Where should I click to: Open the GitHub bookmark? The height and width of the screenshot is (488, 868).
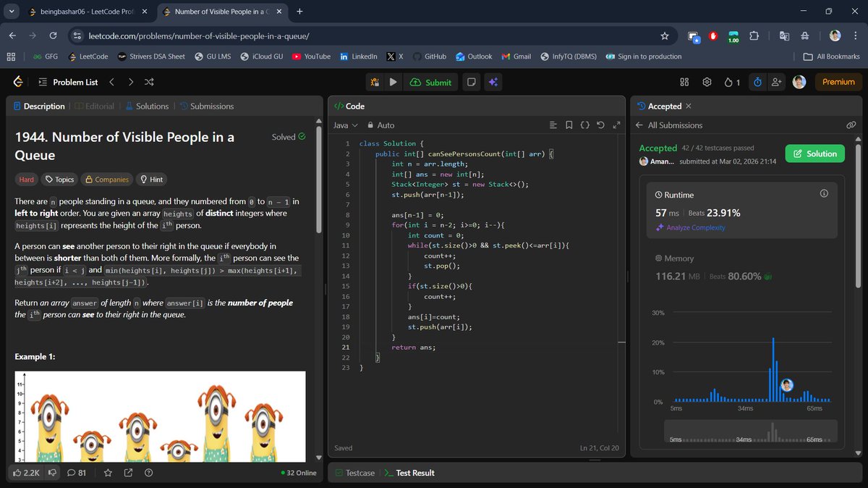tap(428, 56)
